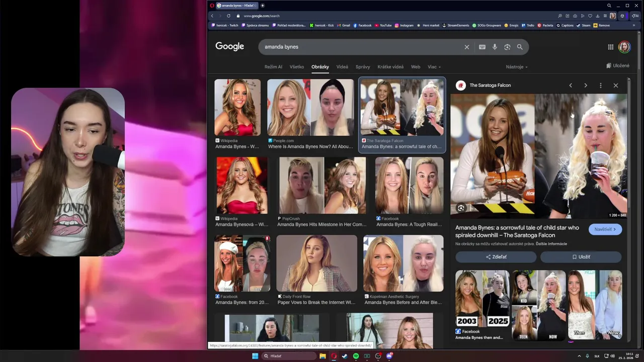This screenshot has height=362, width=644.
Task: Open new tab with plus button
Action: [x=262, y=6]
